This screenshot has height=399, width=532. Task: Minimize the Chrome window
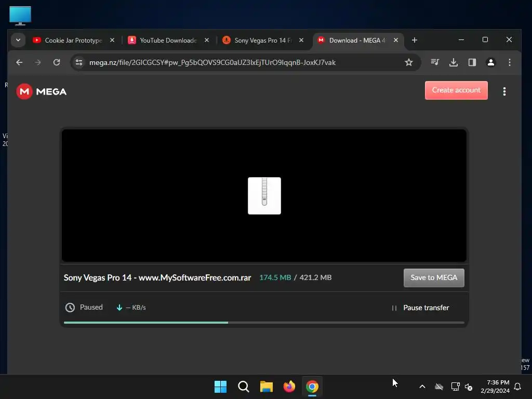click(x=461, y=39)
